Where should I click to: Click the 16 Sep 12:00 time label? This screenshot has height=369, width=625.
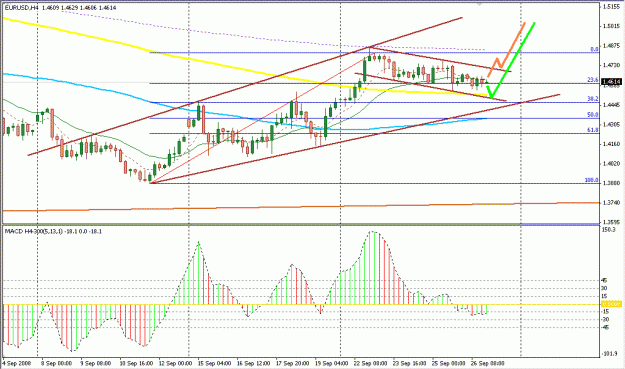click(253, 363)
